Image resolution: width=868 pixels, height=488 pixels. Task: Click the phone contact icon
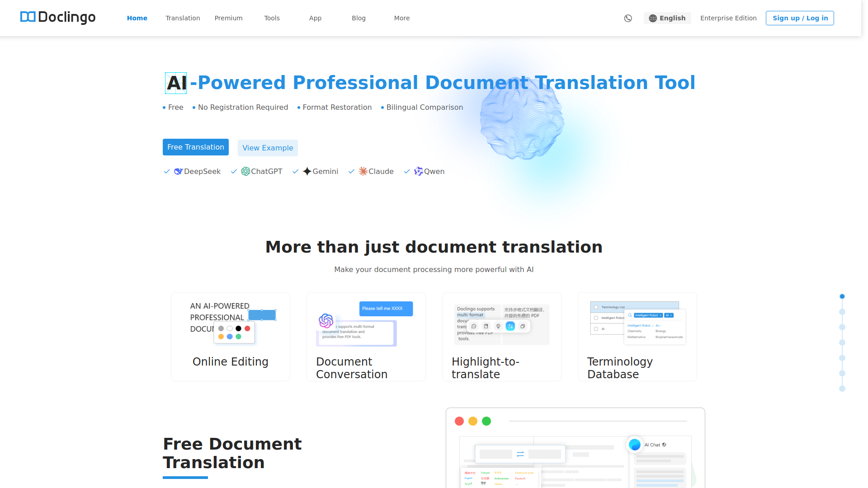628,18
